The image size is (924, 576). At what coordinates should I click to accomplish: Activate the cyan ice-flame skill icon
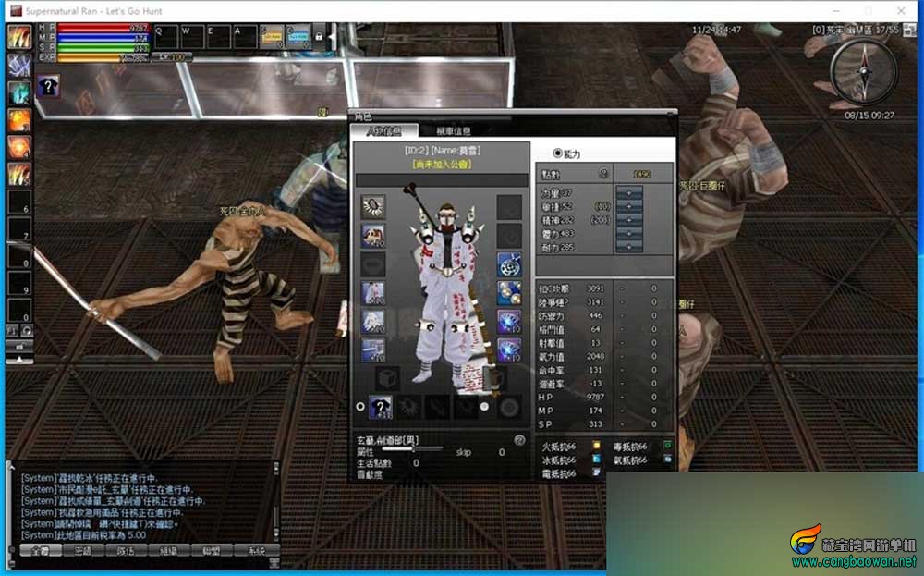point(18,92)
